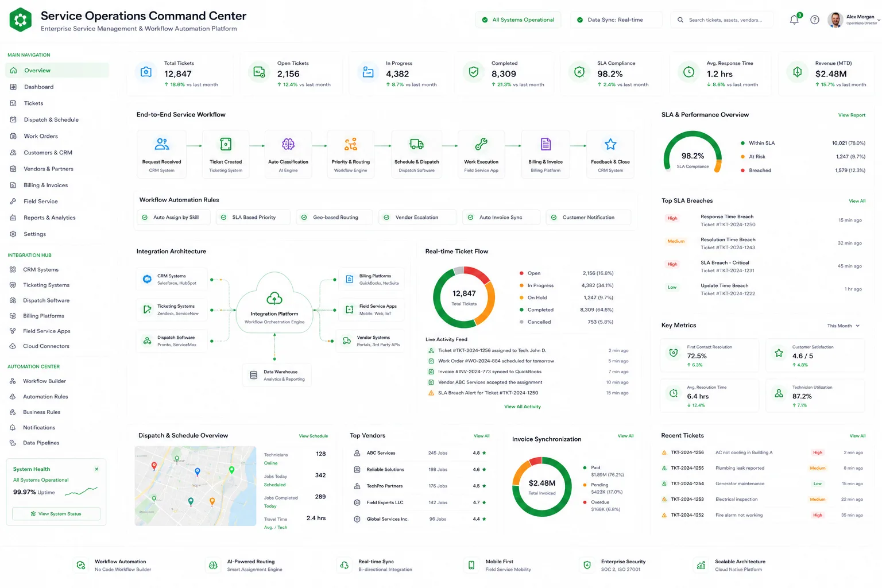
Task: Click the View System Status button
Action: coord(56,514)
